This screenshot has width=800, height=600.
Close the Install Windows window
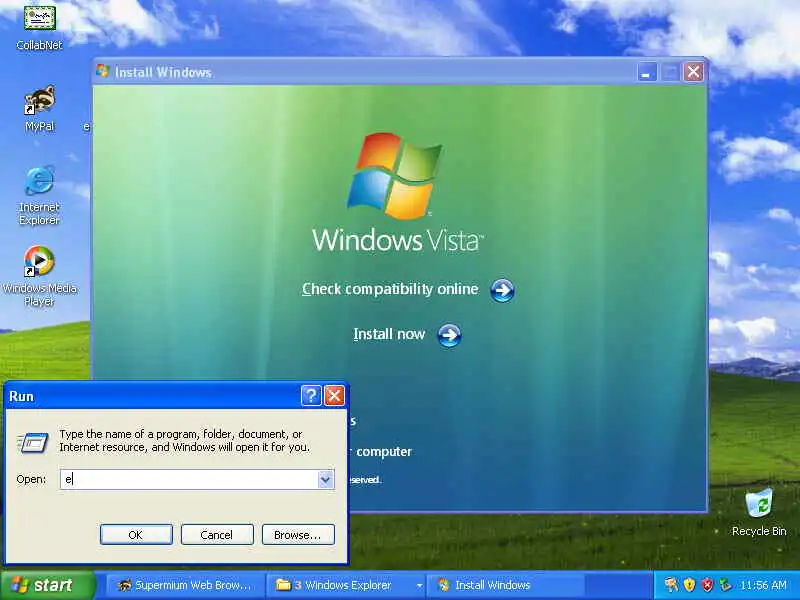[693, 72]
